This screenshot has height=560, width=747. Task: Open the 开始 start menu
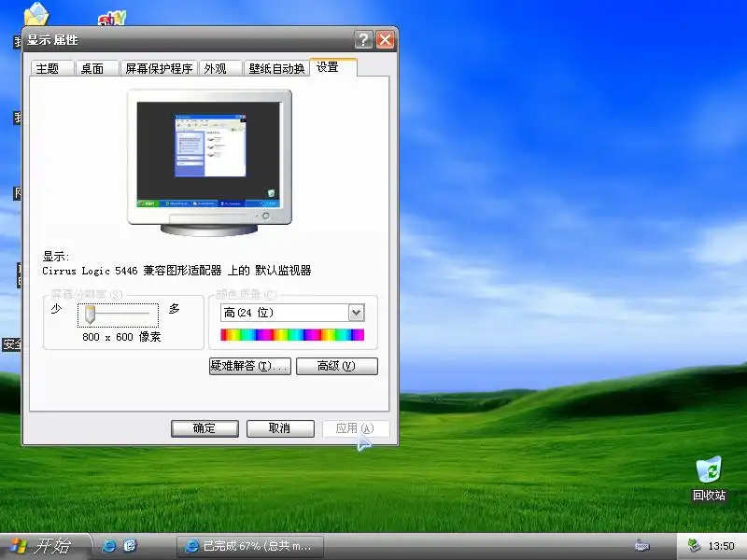(x=45, y=546)
